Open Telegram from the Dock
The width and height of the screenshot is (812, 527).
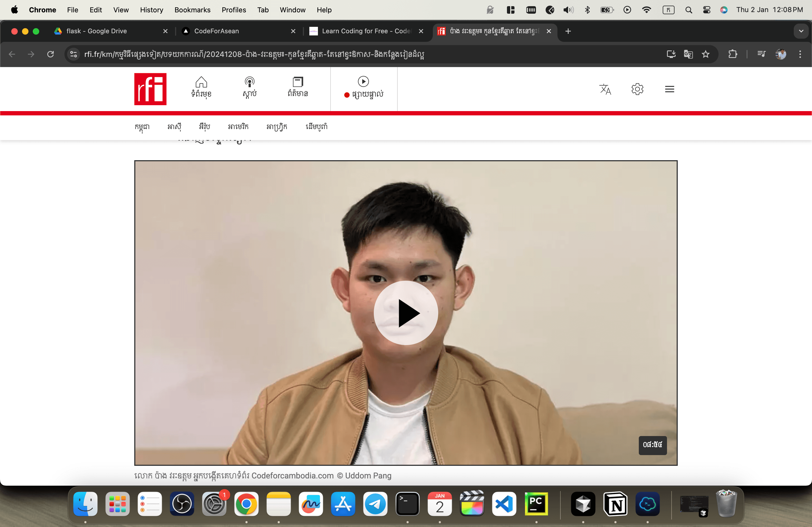pos(375,504)
